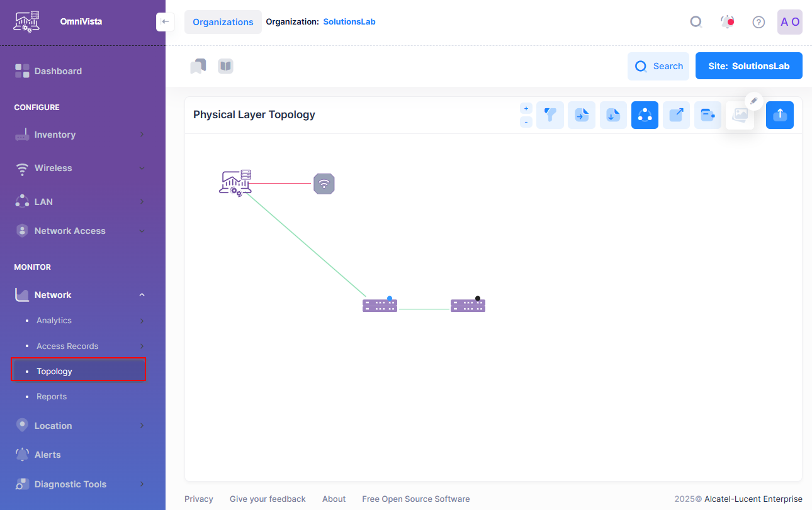Collapse the sidebar with arrow toggle

click(x=165, y=22)
